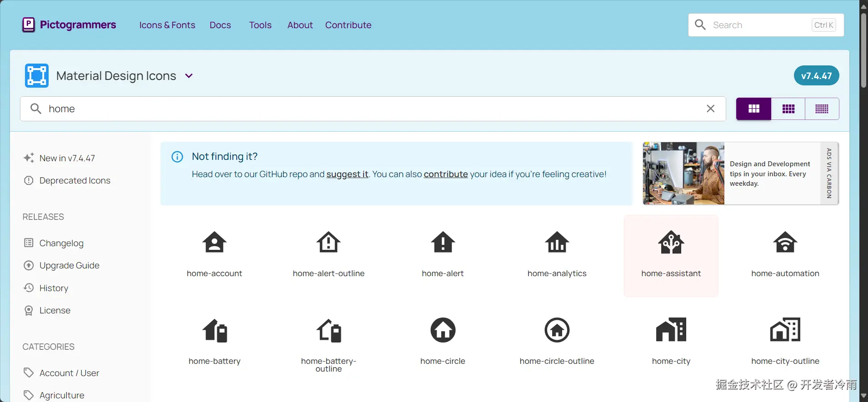Select the home-alert-outline icon
The image size is (868, 402).
coord(329,242)
